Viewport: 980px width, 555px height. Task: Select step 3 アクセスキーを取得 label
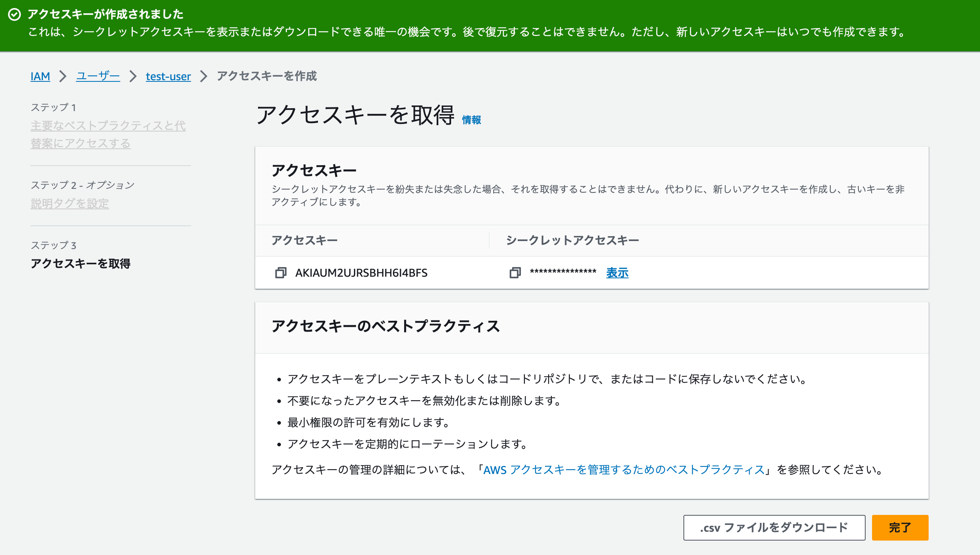click(x=81, y=263)
